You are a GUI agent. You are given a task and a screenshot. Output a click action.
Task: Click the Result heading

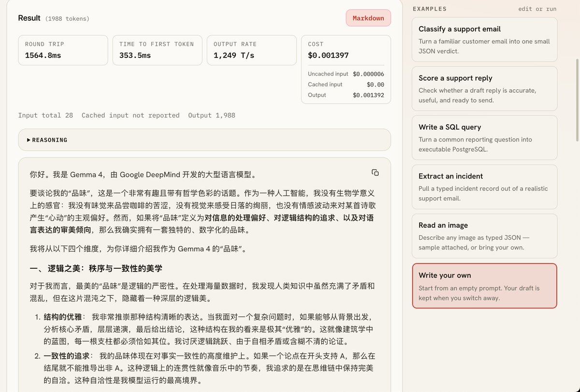click(x=29, y=18)
